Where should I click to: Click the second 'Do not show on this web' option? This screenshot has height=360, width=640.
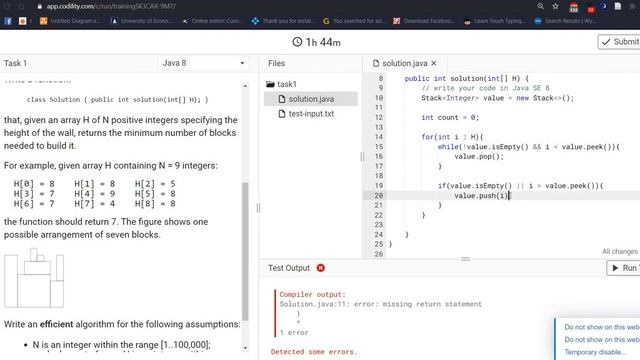(x=602, y=340)
